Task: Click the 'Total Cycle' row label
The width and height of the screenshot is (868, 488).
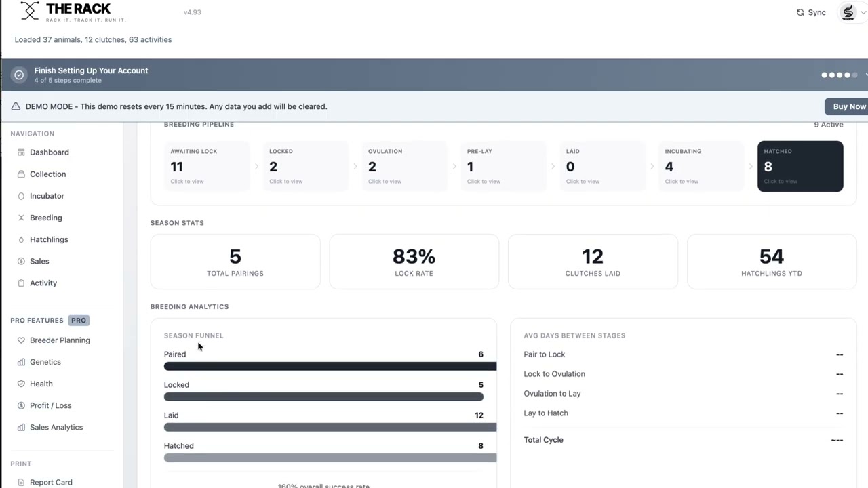Action: pos(543,440)
